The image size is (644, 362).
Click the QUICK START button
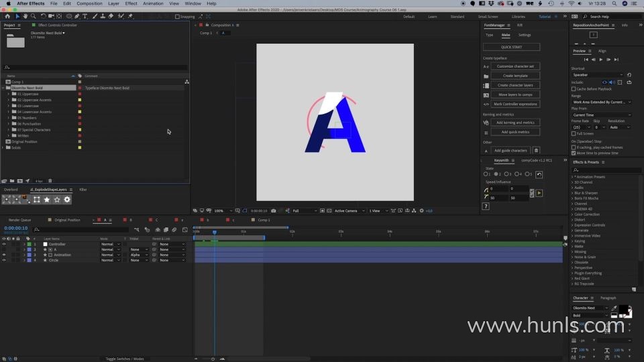pyautogui.click(x=511, y=47)
